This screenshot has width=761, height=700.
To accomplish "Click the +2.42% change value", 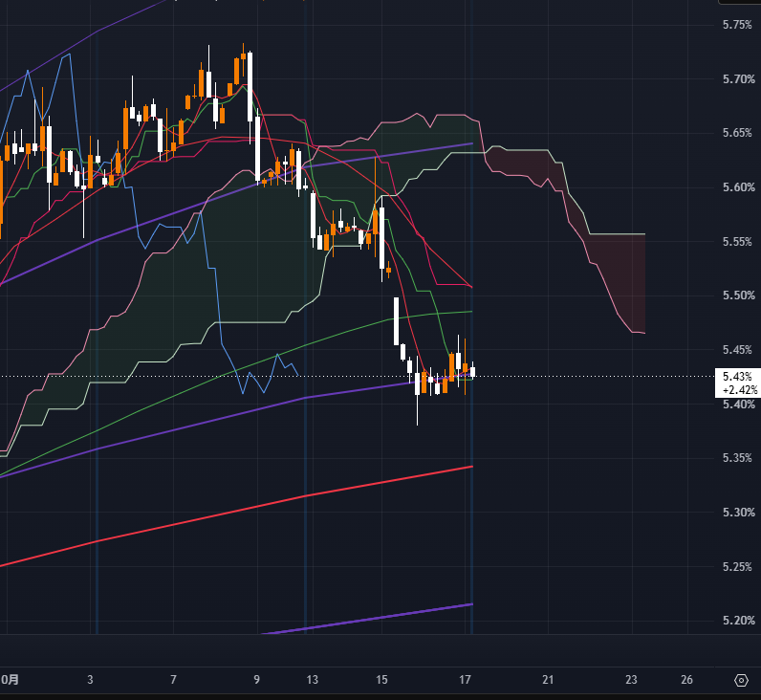I will (x=740, y=390).
